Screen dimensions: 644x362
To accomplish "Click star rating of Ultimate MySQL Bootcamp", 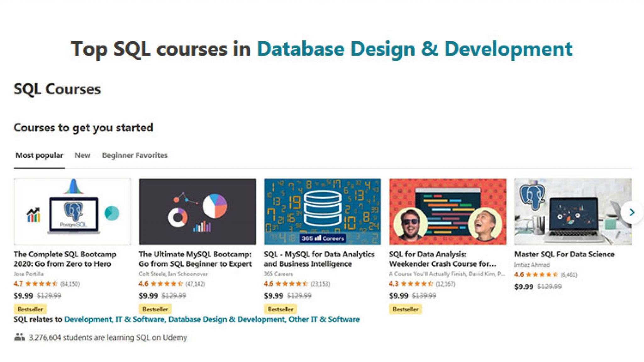I will [167, 284].
